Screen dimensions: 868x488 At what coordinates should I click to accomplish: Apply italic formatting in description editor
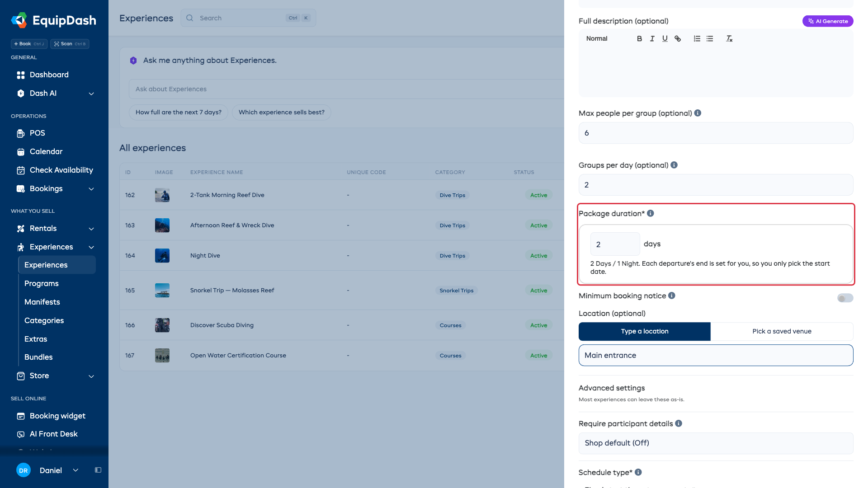652,39
